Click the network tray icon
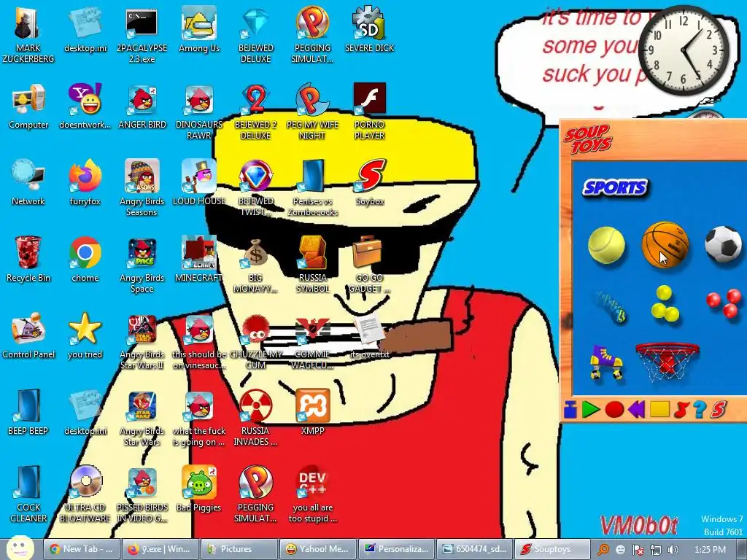747x560 pixels. point(656,550)
